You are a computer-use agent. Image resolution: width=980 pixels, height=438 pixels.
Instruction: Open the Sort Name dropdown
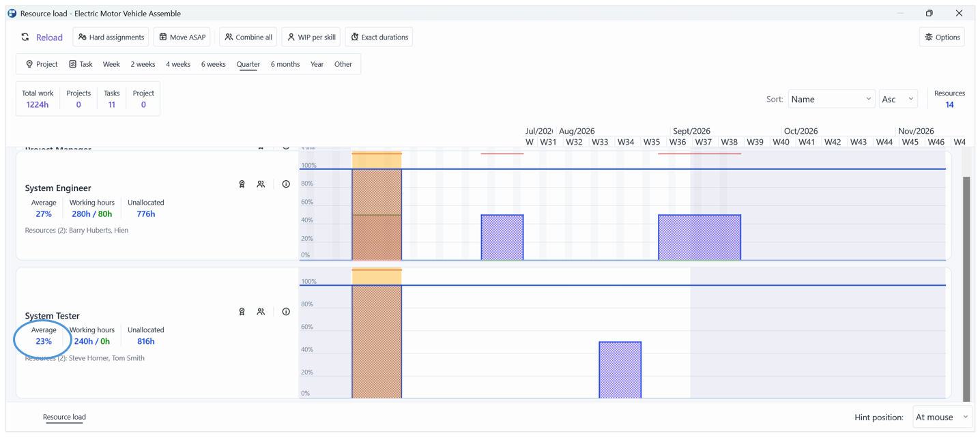point(831,99)
